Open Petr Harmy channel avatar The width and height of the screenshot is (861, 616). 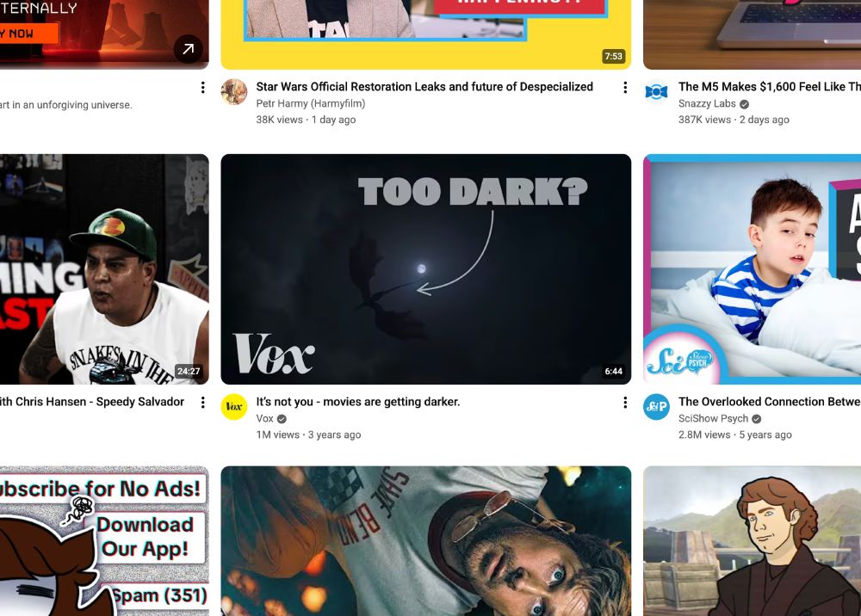[234, 91]
